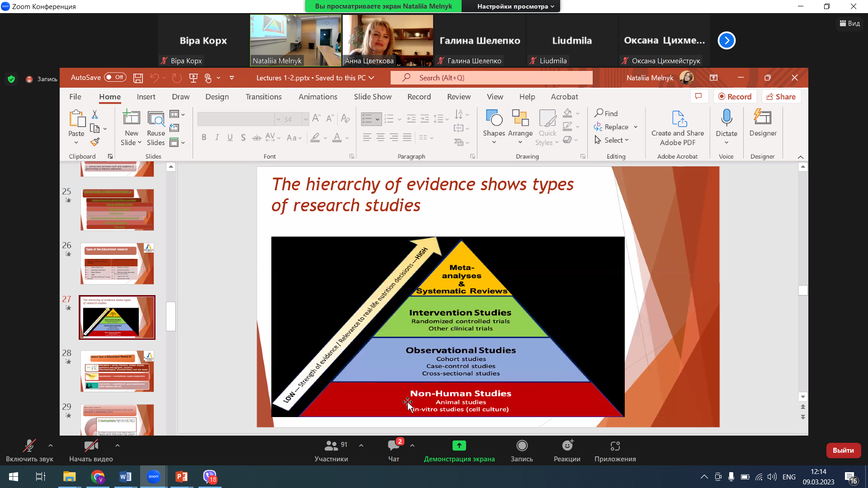Click the New Slide icon
The image size is (868, 488).
click(x=131, y=118)
